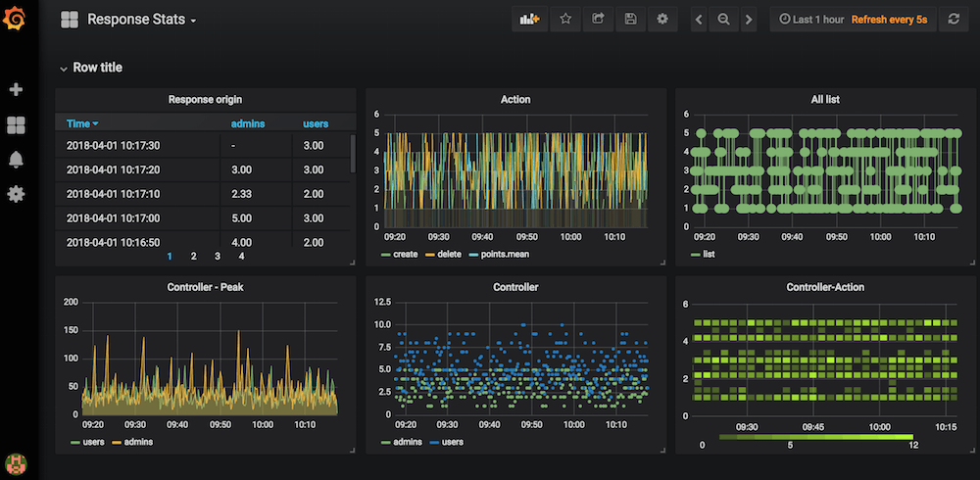
Task: Click the Share dashboard icon
Action: coord(598,19)
